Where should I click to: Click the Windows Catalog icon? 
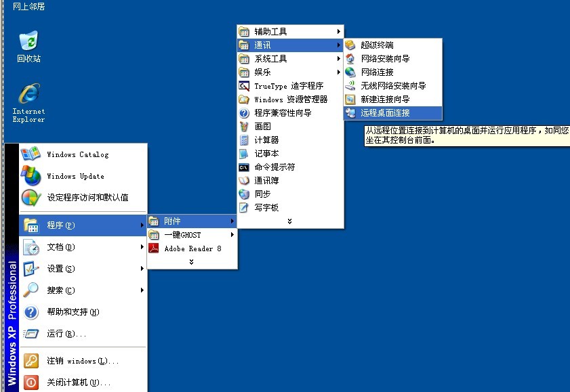tap(30, 154)
